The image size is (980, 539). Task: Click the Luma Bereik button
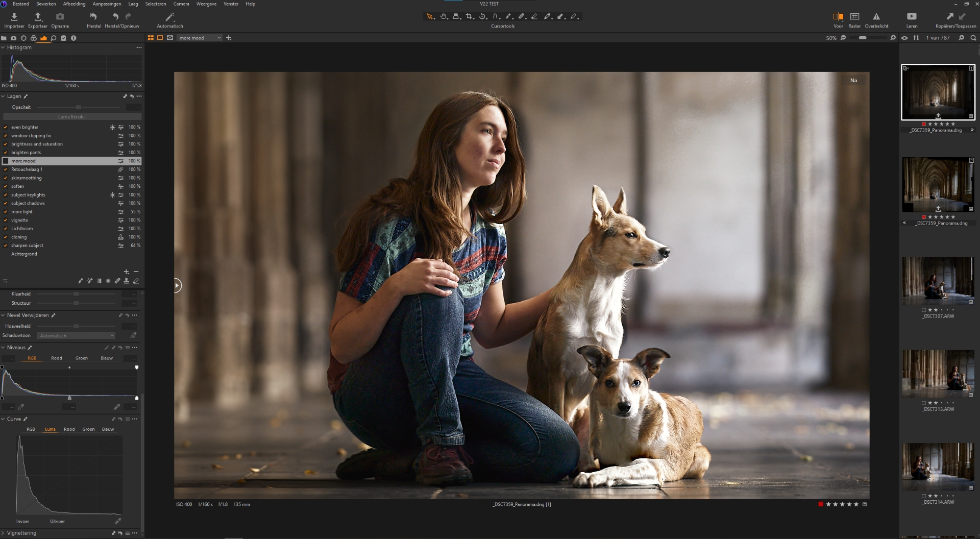pyautogui.click(x=72, y=117)
